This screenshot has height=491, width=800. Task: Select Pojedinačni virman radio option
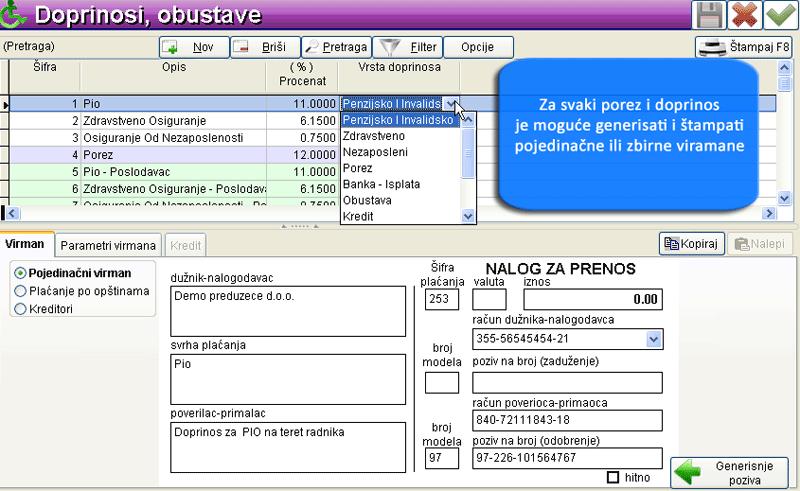[x=21, y=272]
